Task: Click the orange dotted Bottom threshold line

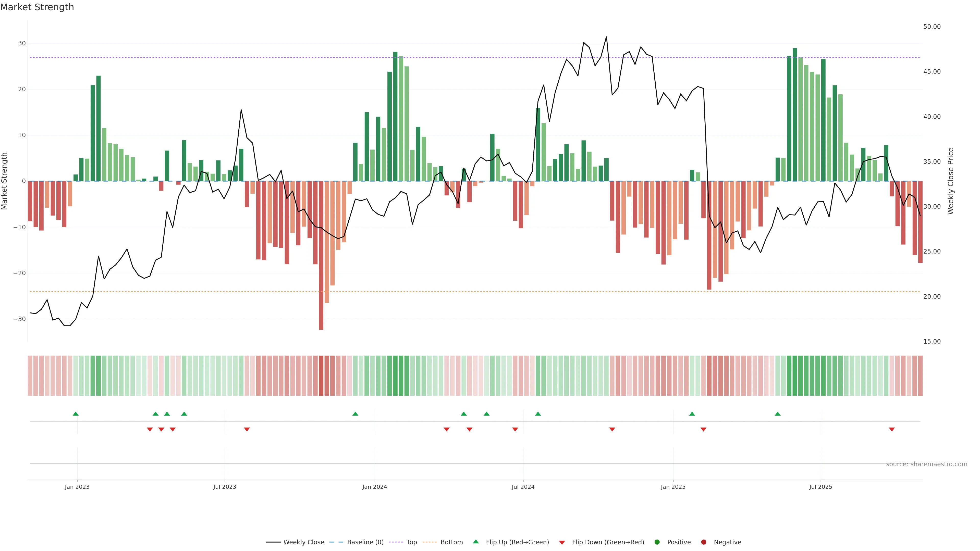Action: pos(190,292)
